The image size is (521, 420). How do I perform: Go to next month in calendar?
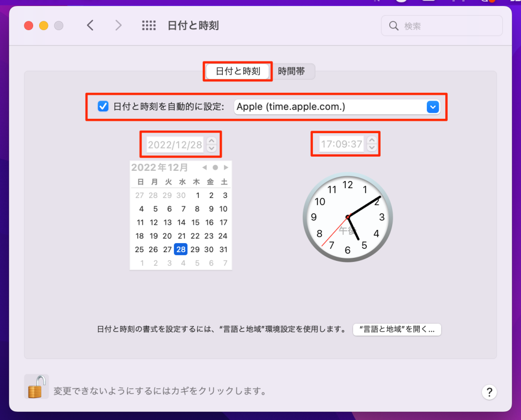click(226, 167)
